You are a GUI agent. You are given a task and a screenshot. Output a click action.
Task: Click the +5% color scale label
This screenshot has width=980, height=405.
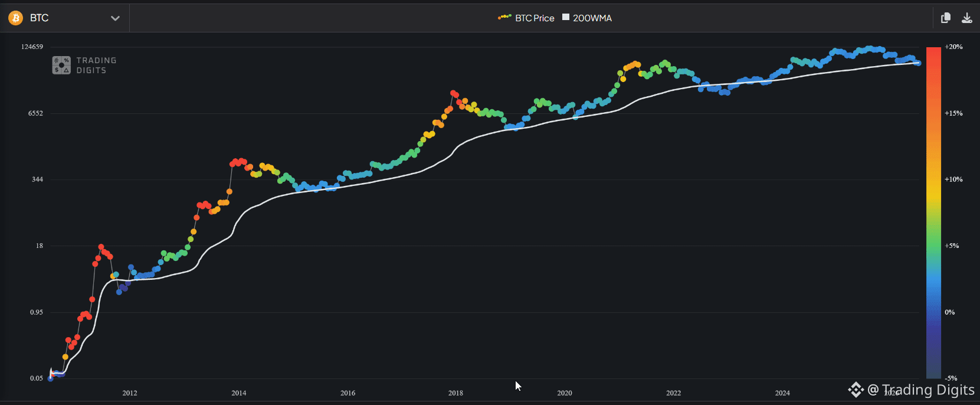(x=952, y=246)
